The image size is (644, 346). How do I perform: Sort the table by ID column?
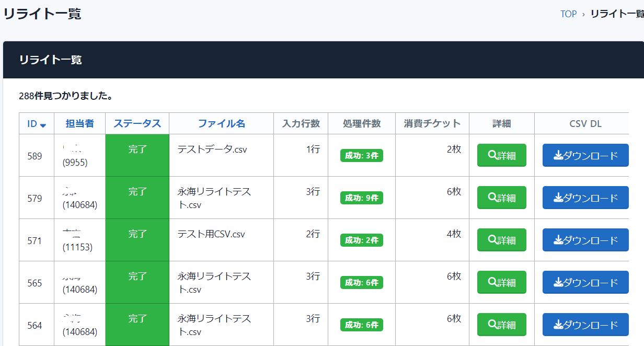point(32,124)
